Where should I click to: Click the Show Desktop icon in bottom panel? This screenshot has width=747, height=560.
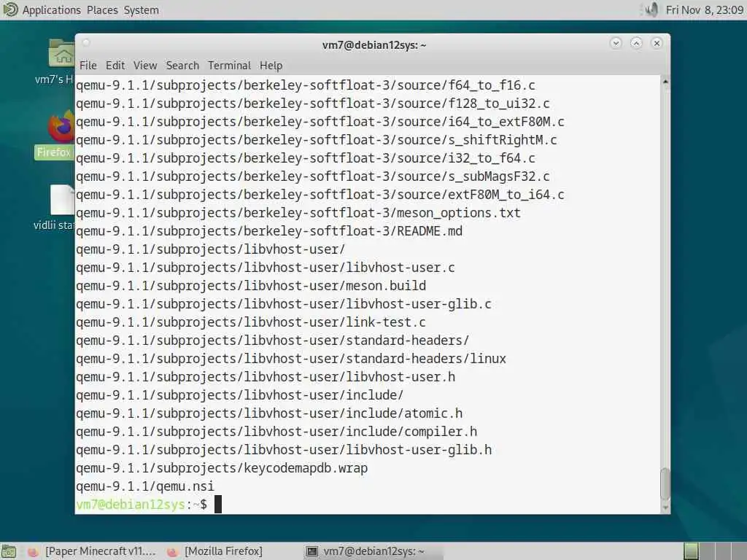(x=9, y=551)
